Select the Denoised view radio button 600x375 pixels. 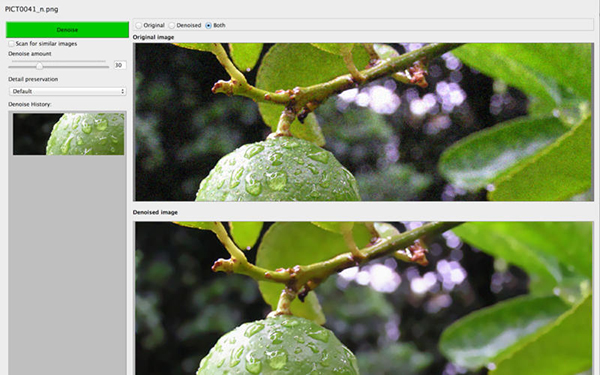(x=172, y=25)
